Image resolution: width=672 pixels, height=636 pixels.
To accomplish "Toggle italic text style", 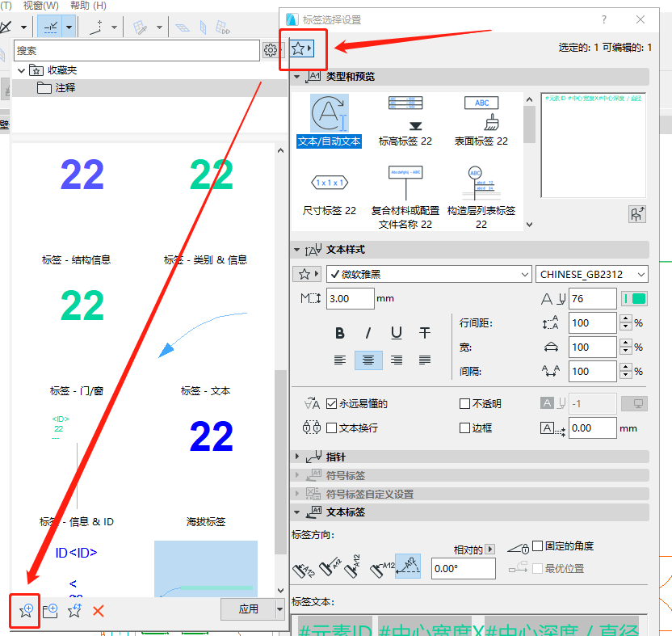I will coord(368,333).
